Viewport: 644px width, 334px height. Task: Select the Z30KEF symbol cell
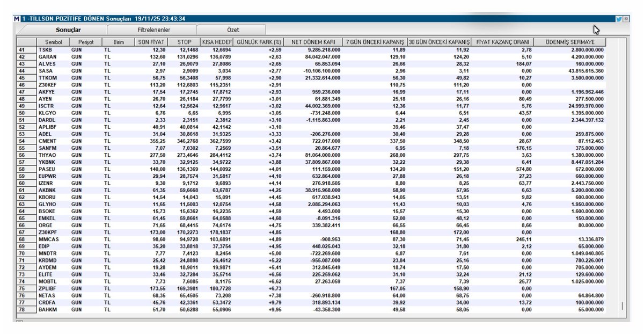point(53,85)
